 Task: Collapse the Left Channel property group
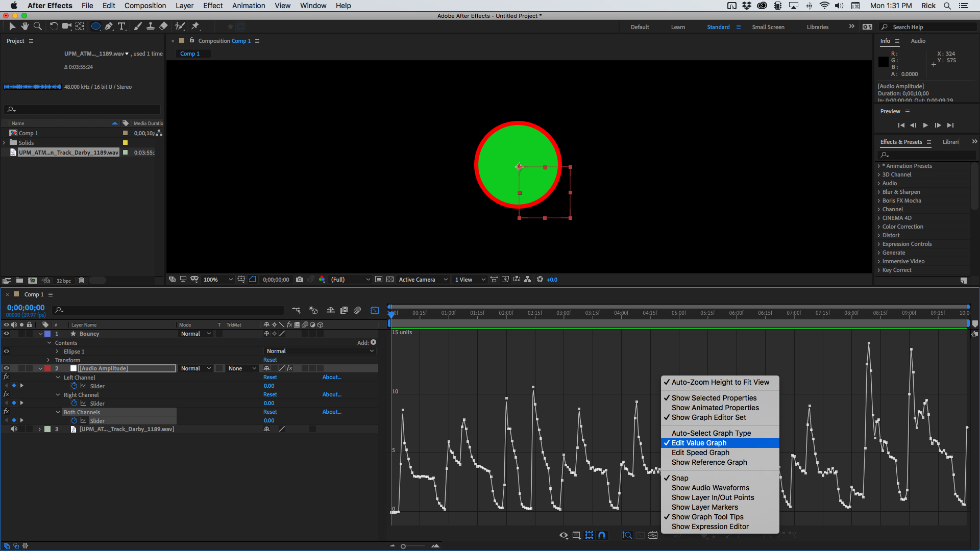pos(57,377)
